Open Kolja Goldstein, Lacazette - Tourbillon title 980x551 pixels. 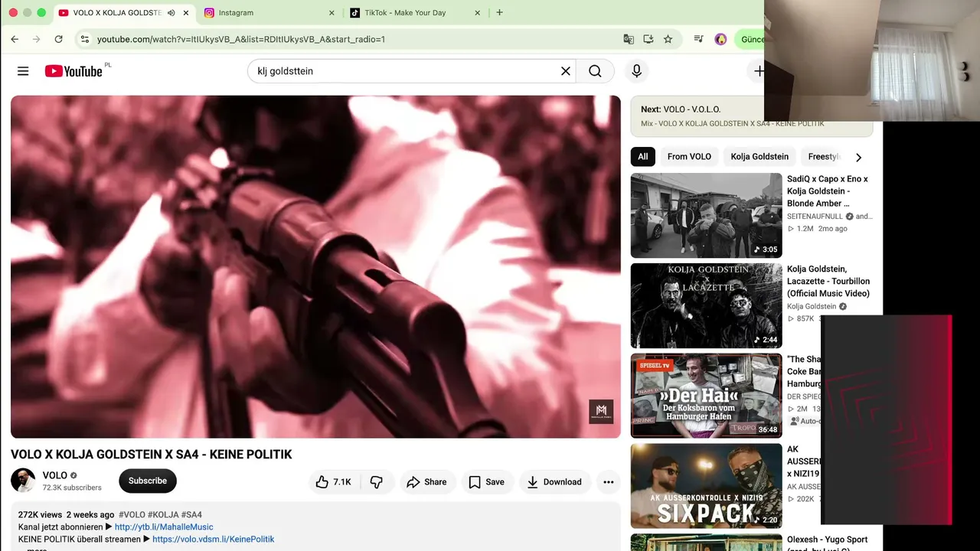(x=828, y=281)
